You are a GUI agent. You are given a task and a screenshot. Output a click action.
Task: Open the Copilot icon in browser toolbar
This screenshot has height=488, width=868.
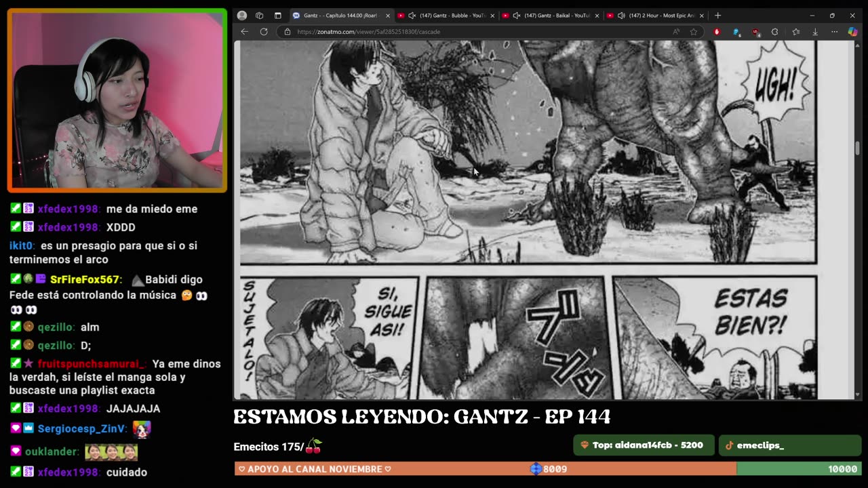[x=853, y=32]
